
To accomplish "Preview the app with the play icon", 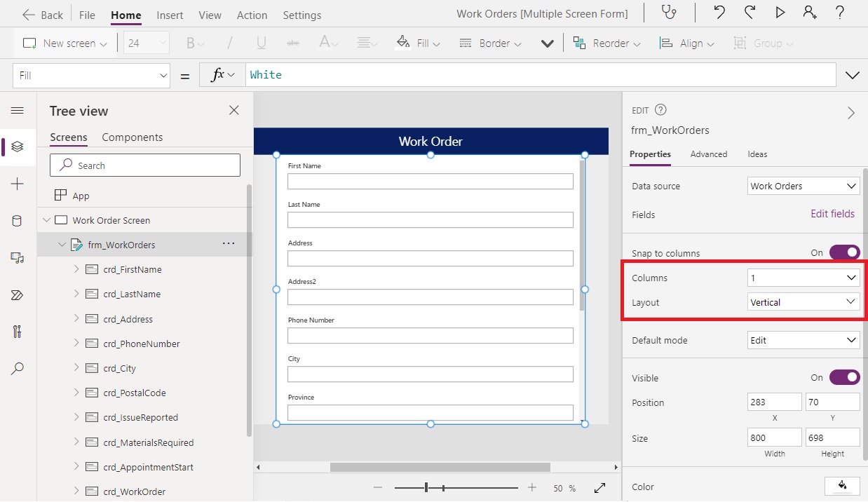I will (x=779, y=13).
